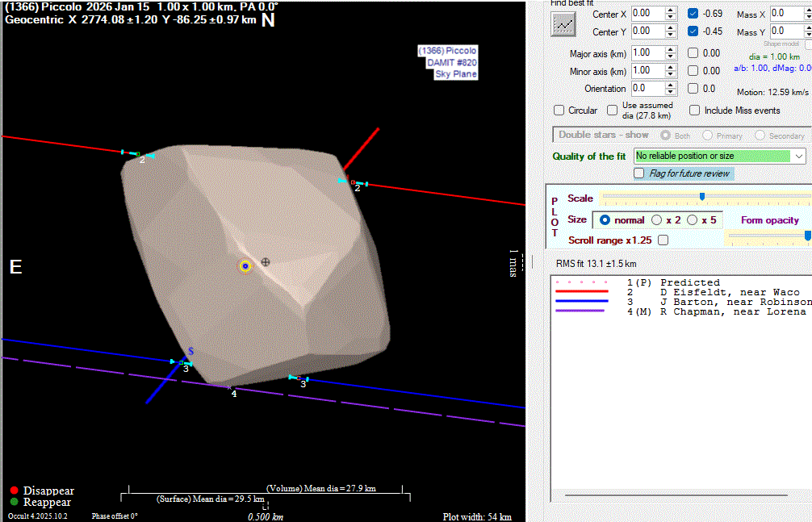
Task: Enable the Major axis fit checkbox
Action: [693, 53]
